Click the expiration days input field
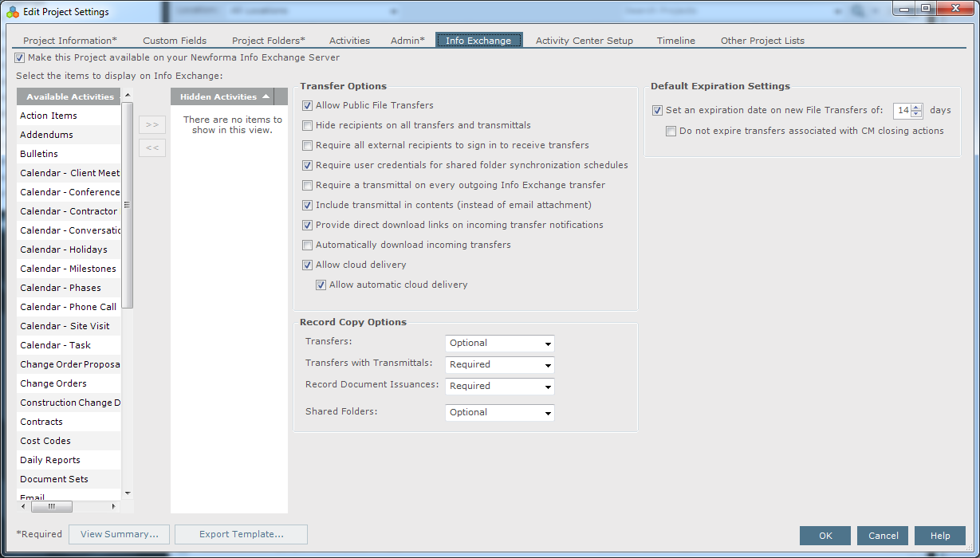 [x=902, y=111]
